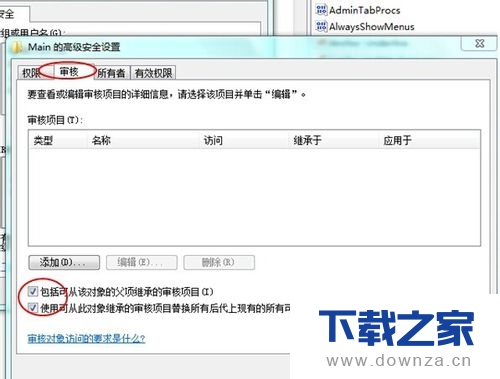The height and width of the screenshot is (379, 500).
Task: Close the Main 高级安全设置 dialog
Action: click(479, 44)
